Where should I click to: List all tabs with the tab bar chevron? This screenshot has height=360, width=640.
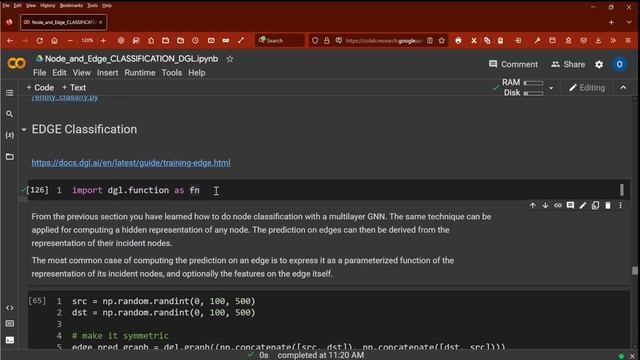pos(629,22)
